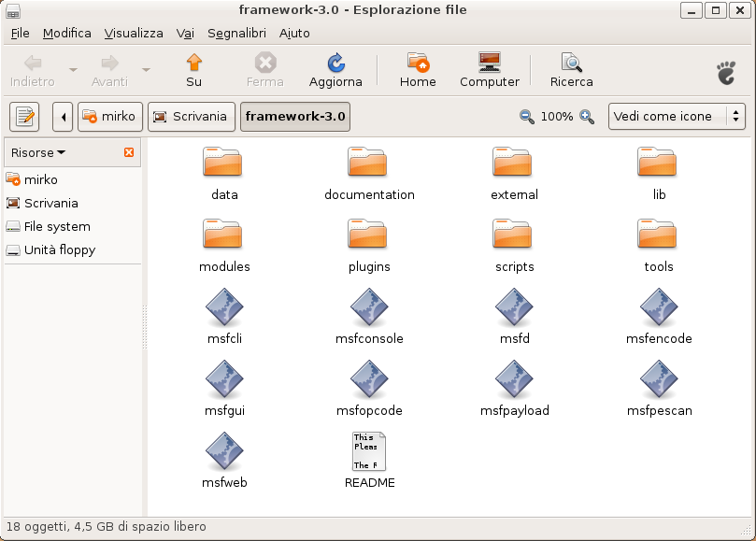Open Computer from the toolbar
The height and width of the screenshot is (541, 756).
pos(490,70)
